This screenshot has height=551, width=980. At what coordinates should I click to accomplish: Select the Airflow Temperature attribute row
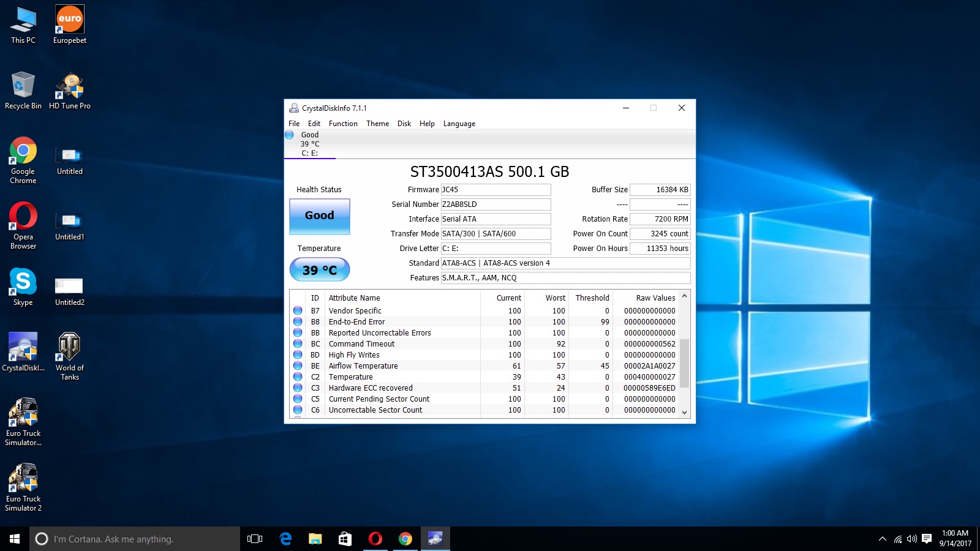[363, 366]
